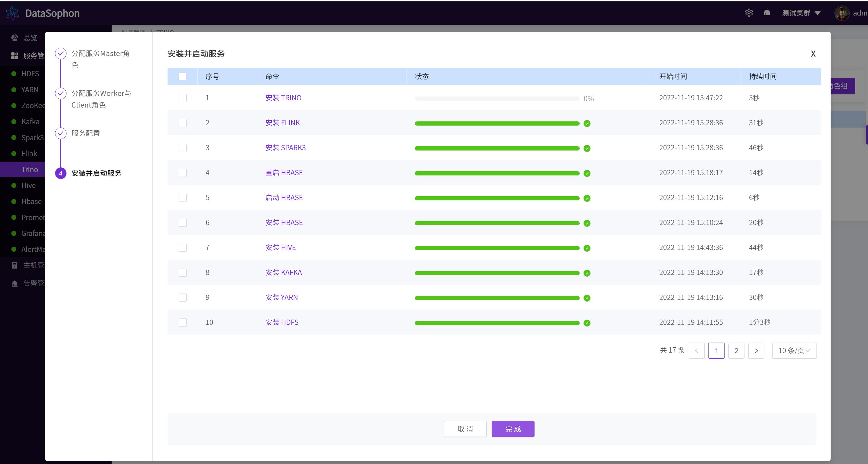Click green success icon for 启动 HBASE
The width and height of the screenshot is (868, 464).
(x=587, y=198)
